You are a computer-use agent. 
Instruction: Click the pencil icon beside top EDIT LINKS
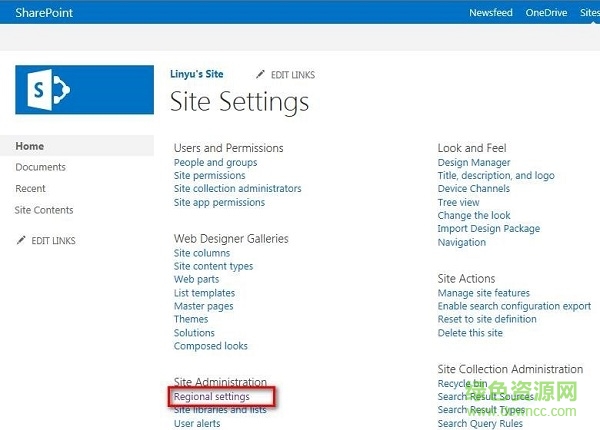pos(261,74)
